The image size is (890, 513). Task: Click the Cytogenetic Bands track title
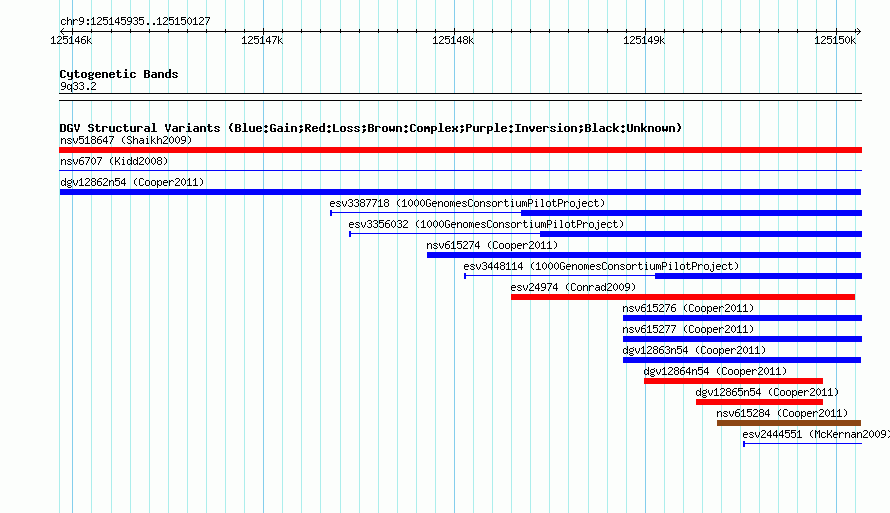coord(119,74)
